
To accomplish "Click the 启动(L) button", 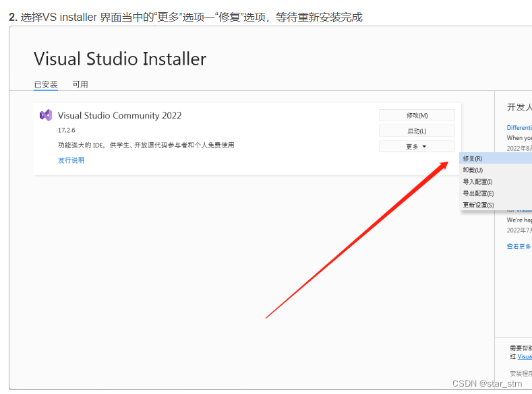I will (x=417, y=131).
